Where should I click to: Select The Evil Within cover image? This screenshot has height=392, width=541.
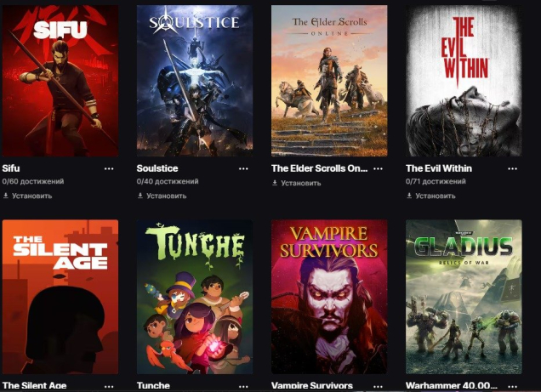coord(464,81)
